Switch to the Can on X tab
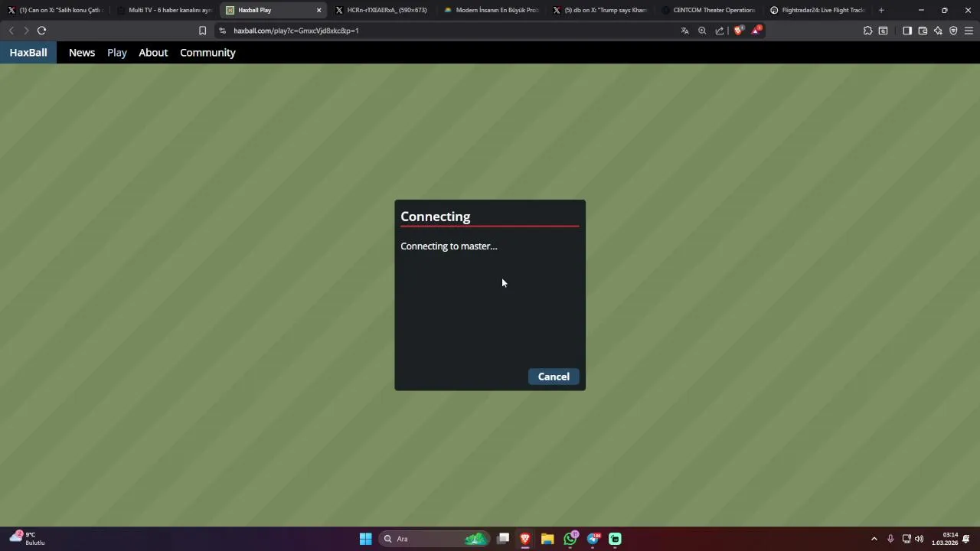This screenshot has height=551, width=980. tap(54, 10)
